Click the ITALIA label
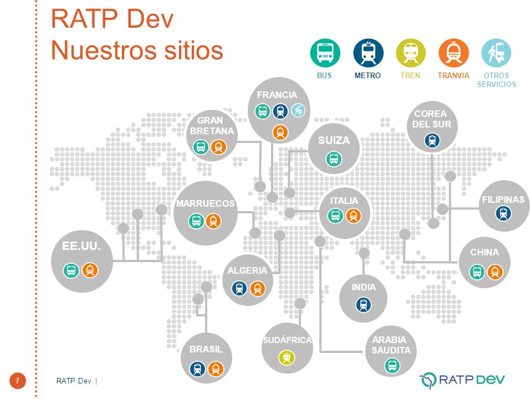The height and width of the screenshot is (399, 532). 344,201
